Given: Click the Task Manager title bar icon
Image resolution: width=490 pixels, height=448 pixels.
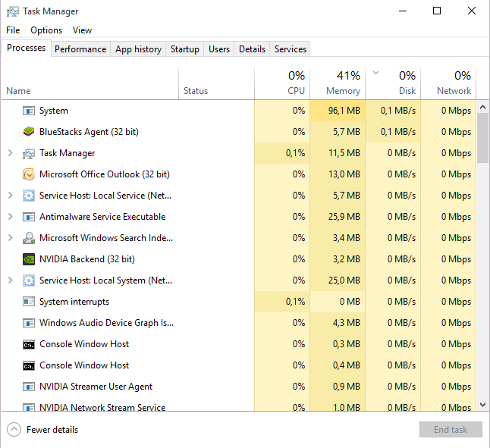Looking at the screenshot, I should click(13, 11).
